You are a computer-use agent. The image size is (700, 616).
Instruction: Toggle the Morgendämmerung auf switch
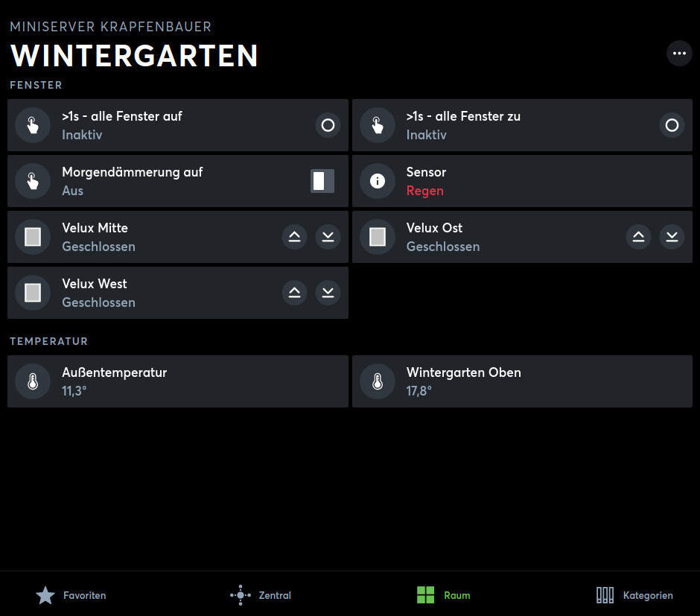pyautogui.click(x=322, y=181)
